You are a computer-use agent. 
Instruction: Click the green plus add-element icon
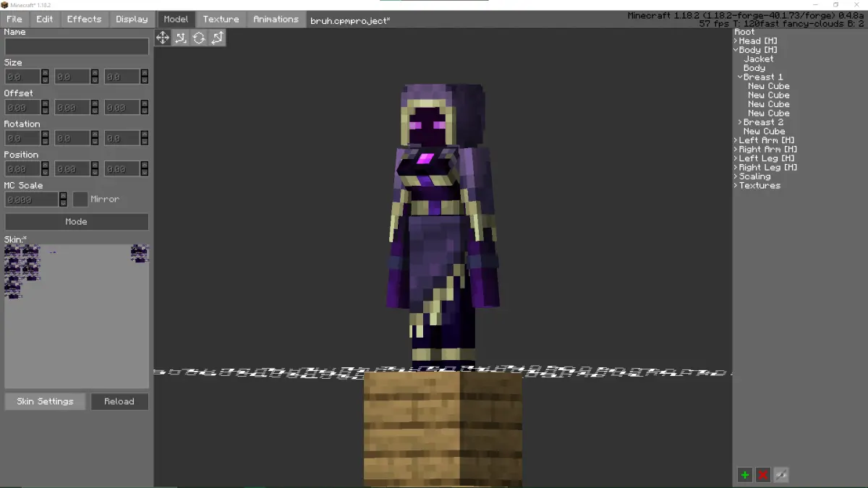coord(744,475)
